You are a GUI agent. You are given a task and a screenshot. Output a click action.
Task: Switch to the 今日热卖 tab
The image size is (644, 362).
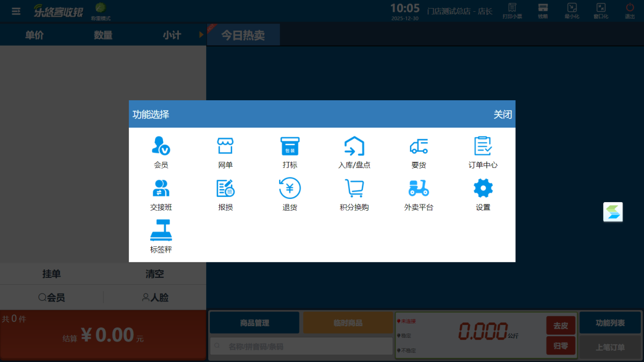click(x=243, y=34)
